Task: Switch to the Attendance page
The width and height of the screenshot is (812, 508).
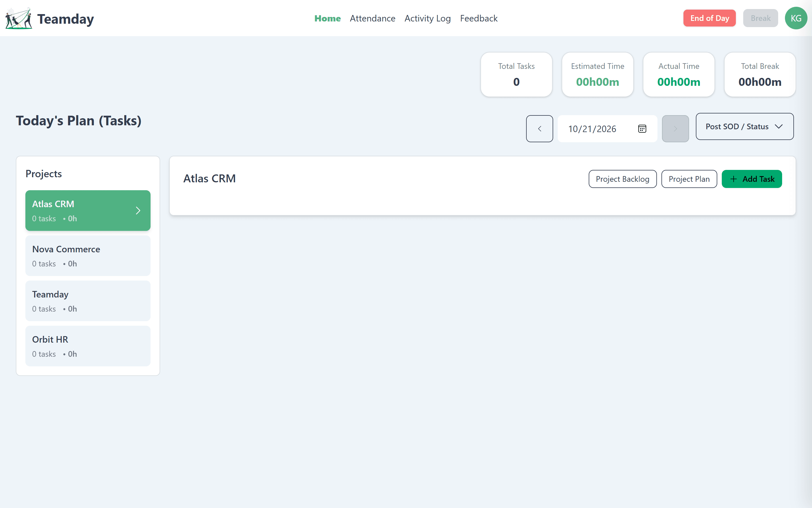Action: click(x=372, y=18)
